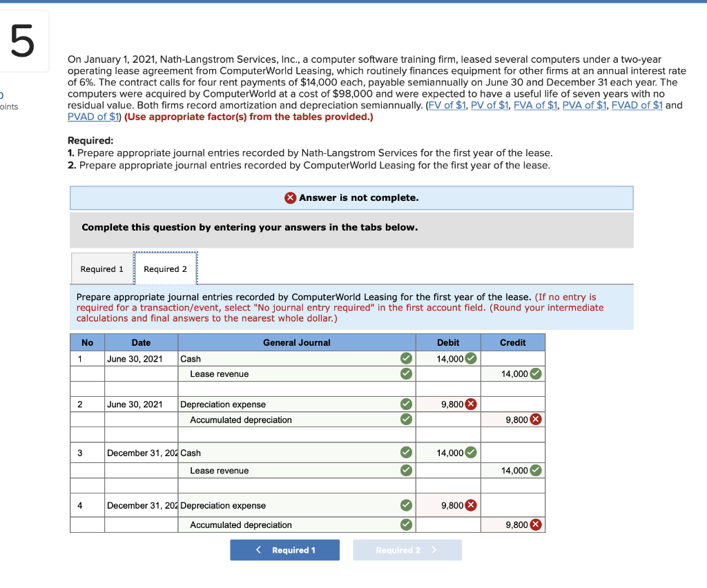This screenshot has height=588, width=707.
Task: Edit the 14,000 debit amount in entry 3
Action: pos(448,453)
